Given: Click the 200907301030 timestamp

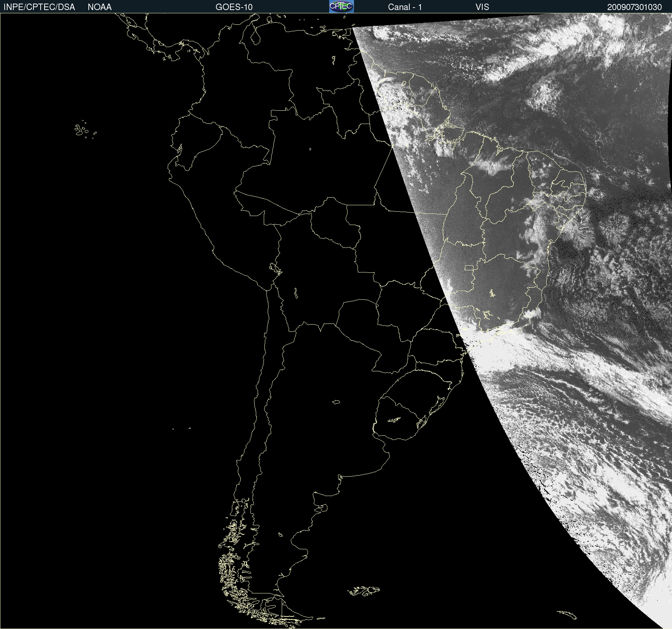Looking at the screenshot, I should [x=635, y=7].
